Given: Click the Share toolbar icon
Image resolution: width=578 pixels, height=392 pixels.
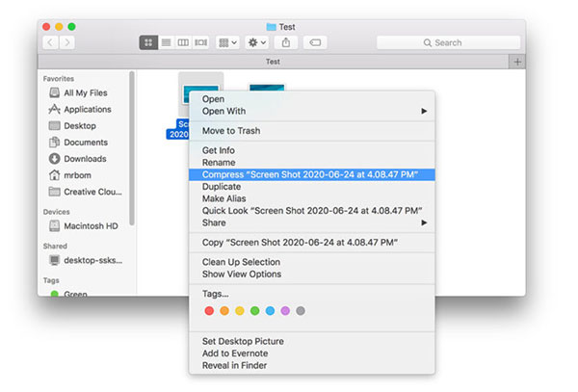Looking at the screenshot, I should 286,42.
